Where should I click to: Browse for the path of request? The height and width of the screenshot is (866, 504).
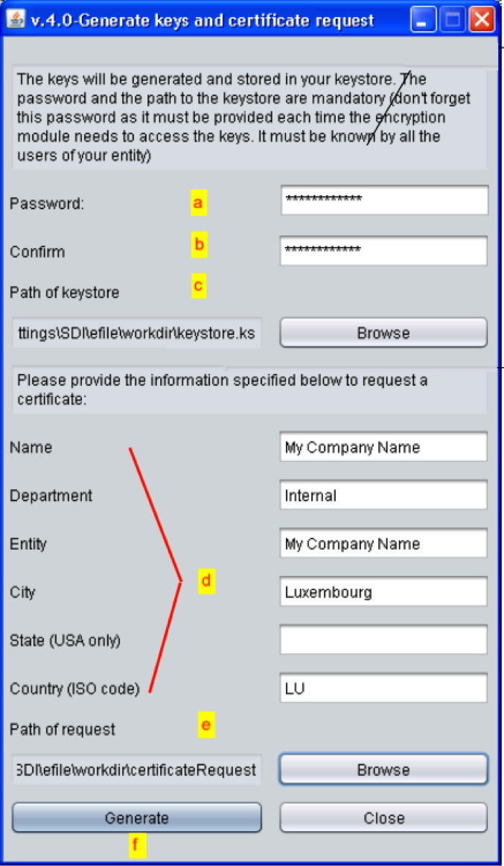point(383,770)
